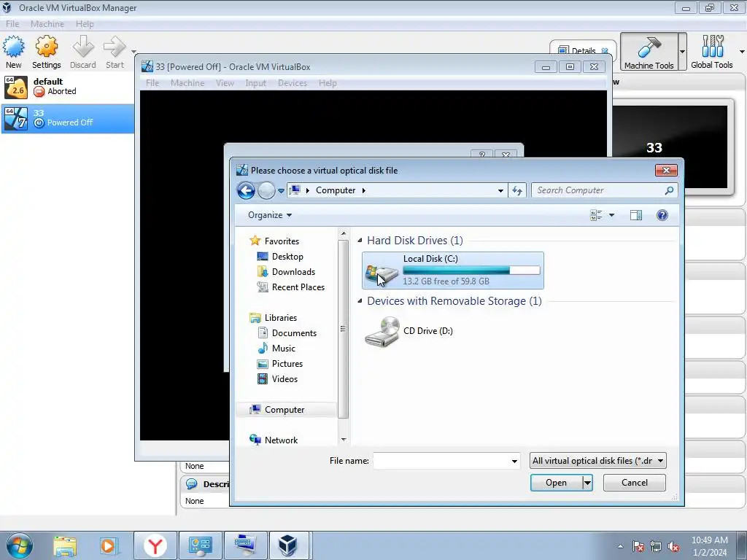Viewport: 747px width, 560px height.
Task: Collapse Devices with Removable Storage group
Action: point(360,301)
